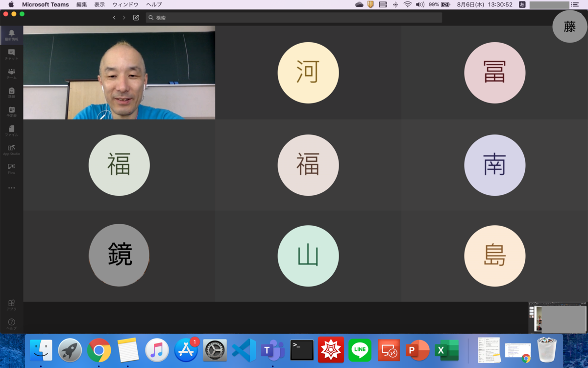588x368 pixels.
Task: Open Terminal from the Dock
Action: (302, 351)
